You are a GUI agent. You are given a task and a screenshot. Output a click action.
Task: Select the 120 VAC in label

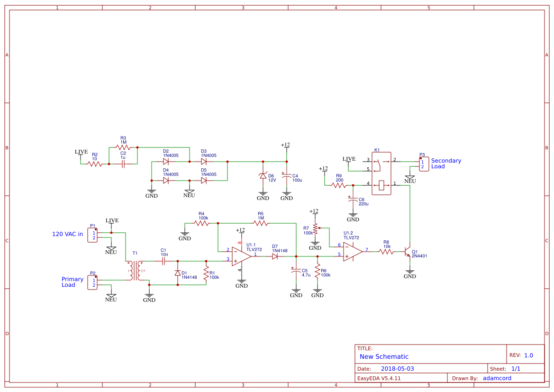[67, 234]
